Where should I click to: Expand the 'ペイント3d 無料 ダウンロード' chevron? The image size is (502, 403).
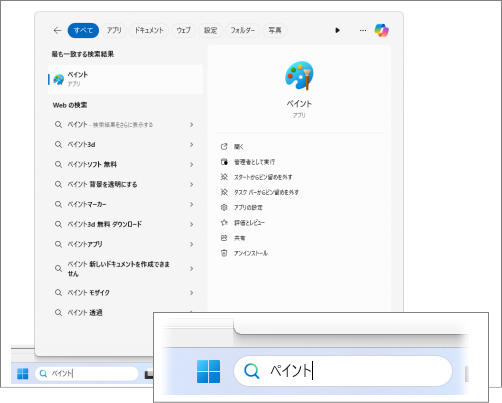192,224
